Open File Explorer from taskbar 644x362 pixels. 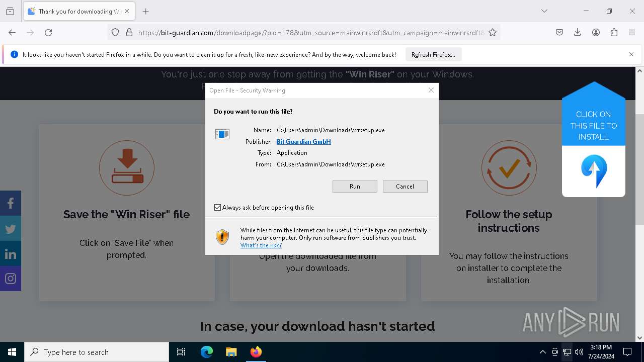[x=231, y=352]
